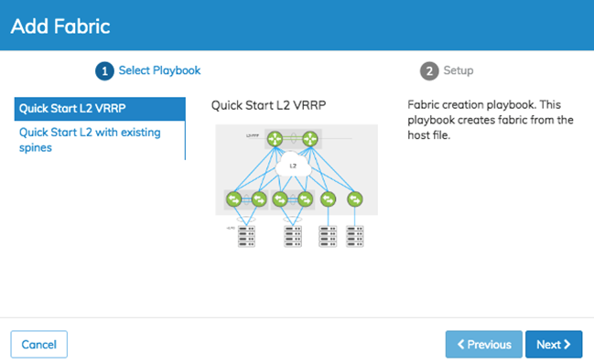
Task: Click the L2 cloud icon in the topology
Action: (293, 165)
